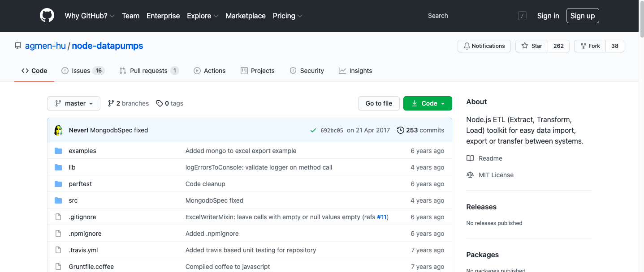Switch to the Actions tab
Viewport: 644px width, 272px height.
(x=210, y=71)
